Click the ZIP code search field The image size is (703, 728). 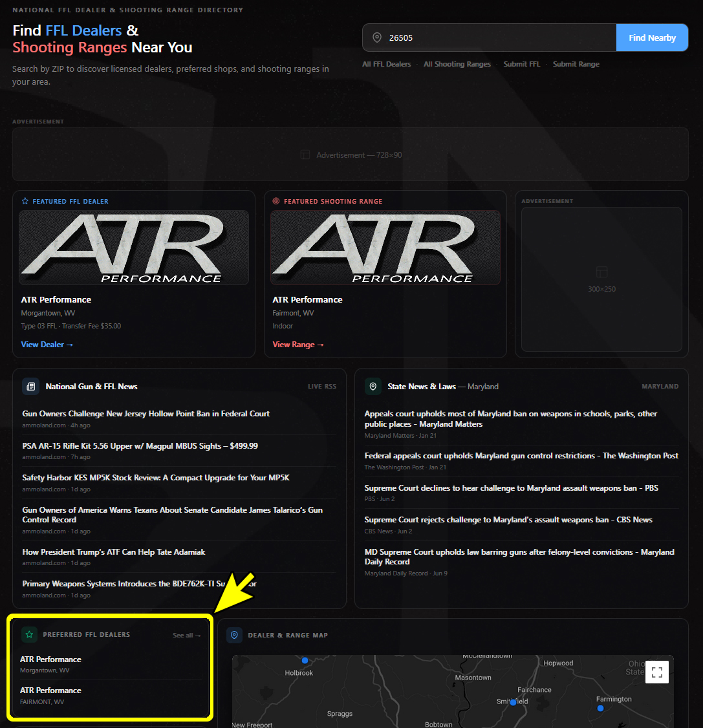[x=498, y=37]
